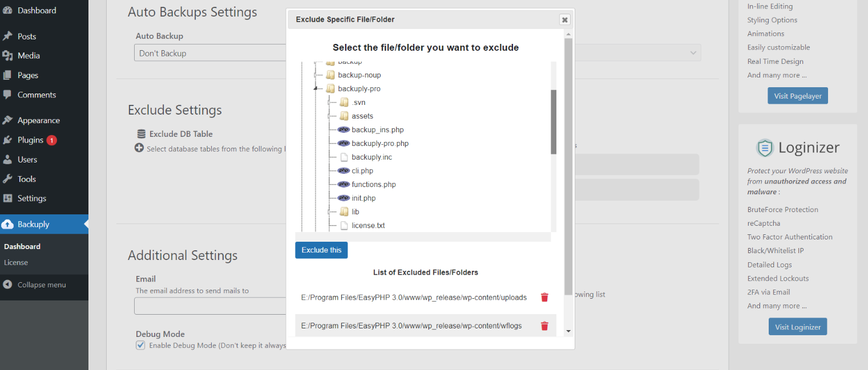This screenshot has height=370, width=868.
Task: Click the Exclude this button
Action: [x=321, y=250]
